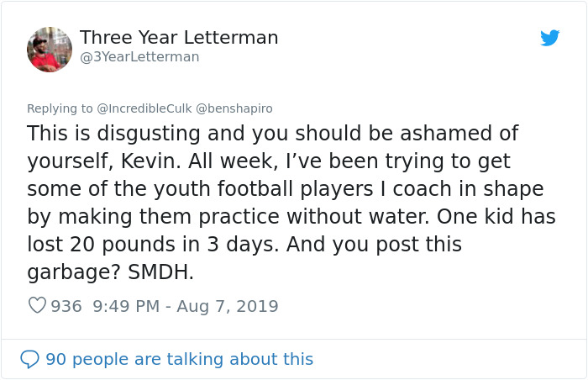Click the 936 likes count
Screen dimensions: 588x380
66,306
